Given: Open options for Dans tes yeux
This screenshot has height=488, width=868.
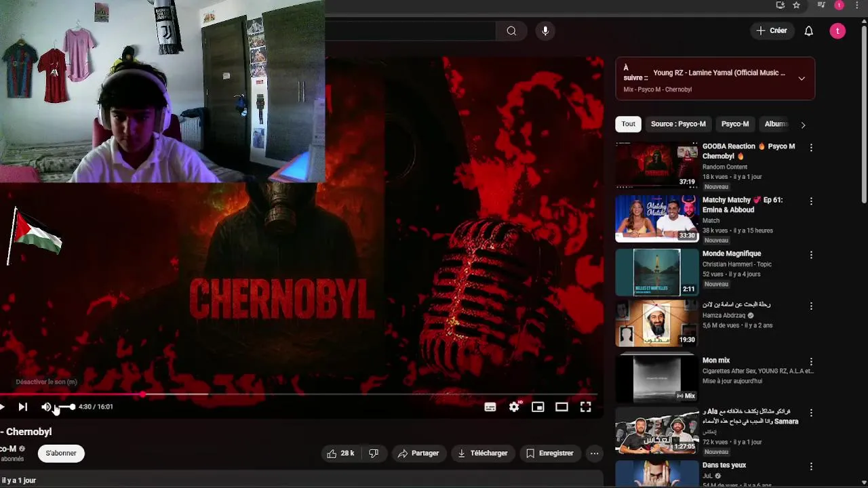Looking at the screenshot, I should point(811,466).
